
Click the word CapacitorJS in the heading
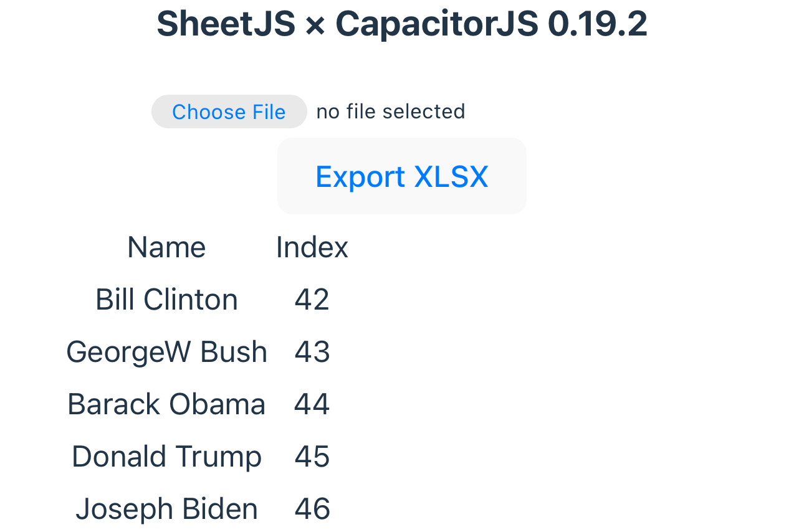tap(436, 24)
